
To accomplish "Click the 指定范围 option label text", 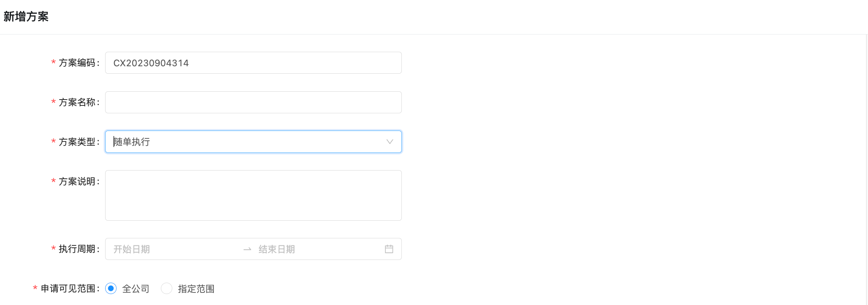I will (x=196, y=289).
